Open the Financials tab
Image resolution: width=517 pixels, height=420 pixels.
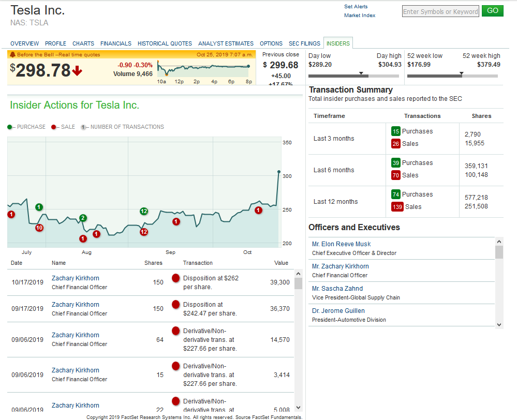116,43
